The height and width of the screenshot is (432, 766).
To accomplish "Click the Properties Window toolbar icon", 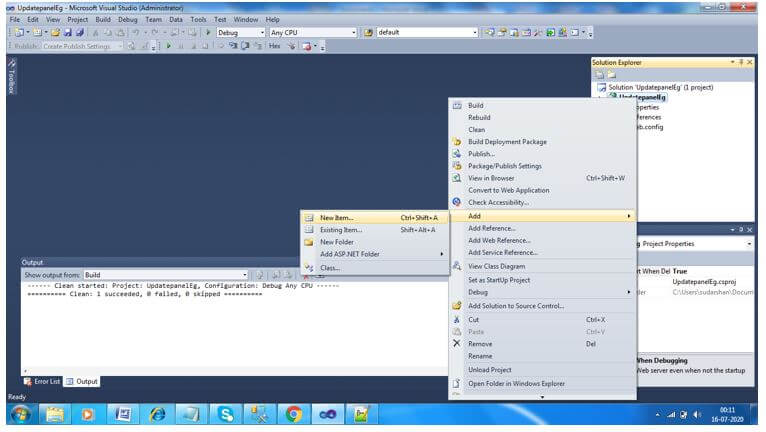I will coord(502,32).
